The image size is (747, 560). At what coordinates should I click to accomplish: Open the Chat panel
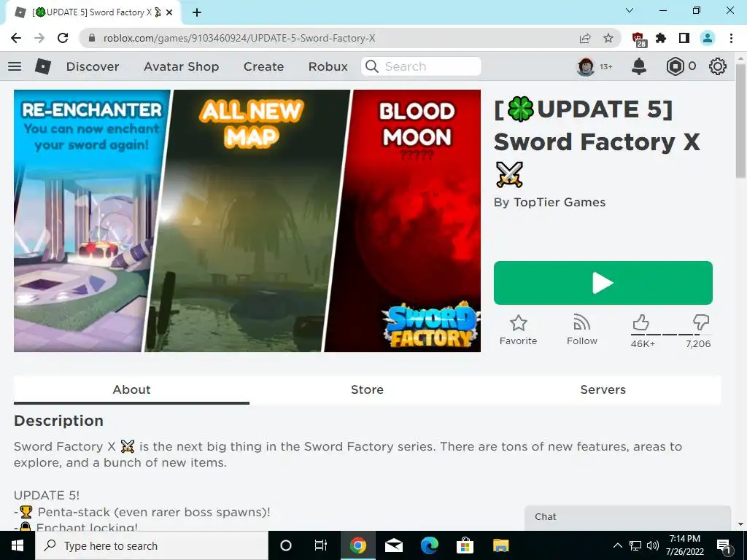click(x=627, y=517)
